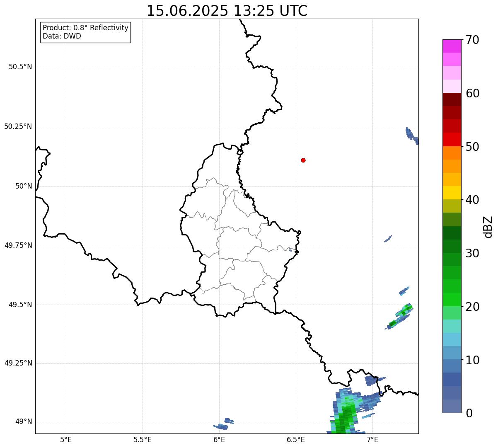Click the colorbar '60' tick label

coord(472,93)
